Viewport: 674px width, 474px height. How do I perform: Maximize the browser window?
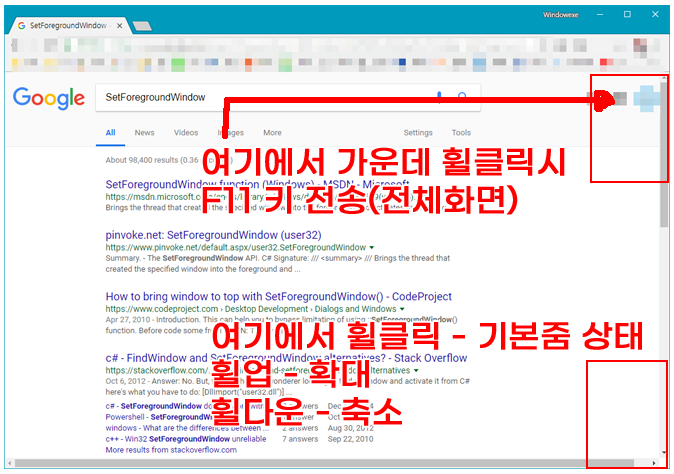[x=627, y=15]
